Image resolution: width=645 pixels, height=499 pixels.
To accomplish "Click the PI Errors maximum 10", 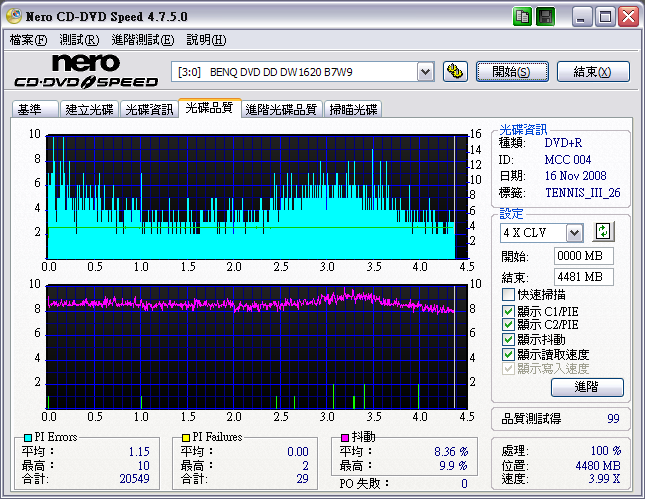I will (x=143, y=466).
